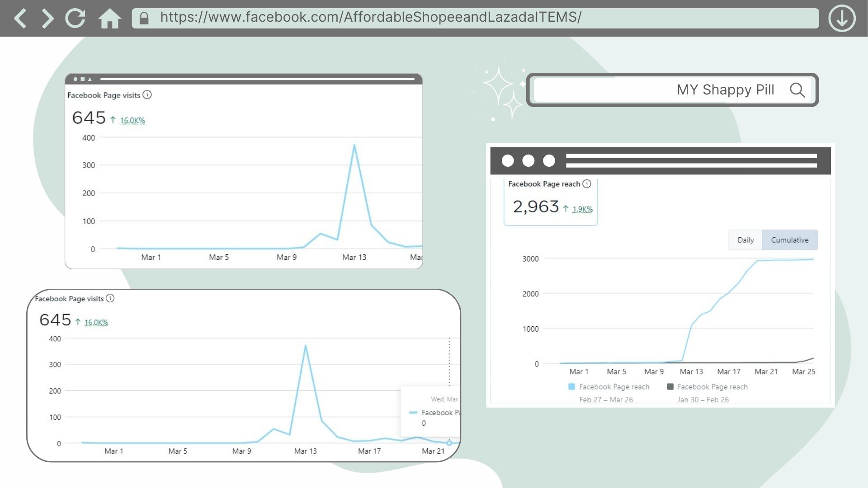
Task: Click info icon beside Facebook Page reach
Action: [587, 184]
